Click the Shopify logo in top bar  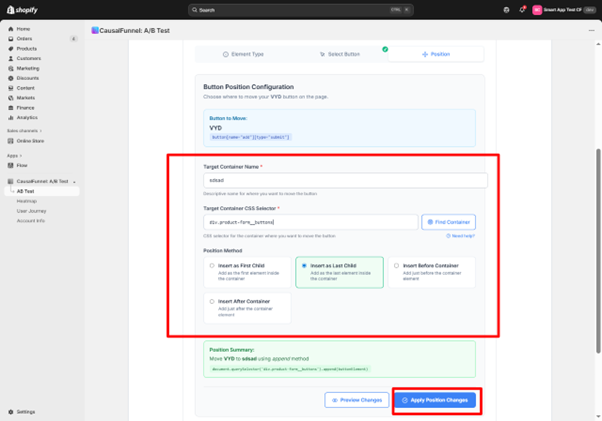22,9
